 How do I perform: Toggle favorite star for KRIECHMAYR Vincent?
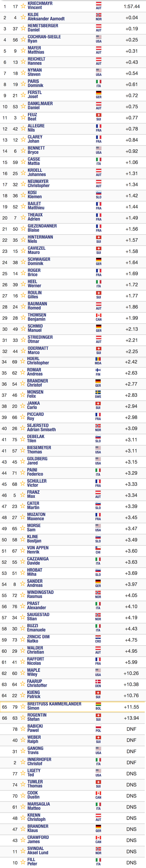[x=23, y=6]
